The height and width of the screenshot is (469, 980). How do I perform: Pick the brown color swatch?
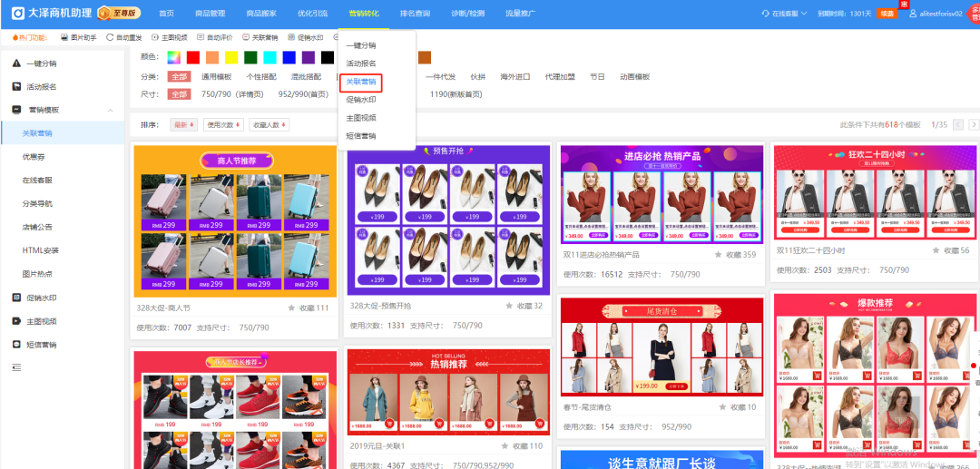point(425,57)
